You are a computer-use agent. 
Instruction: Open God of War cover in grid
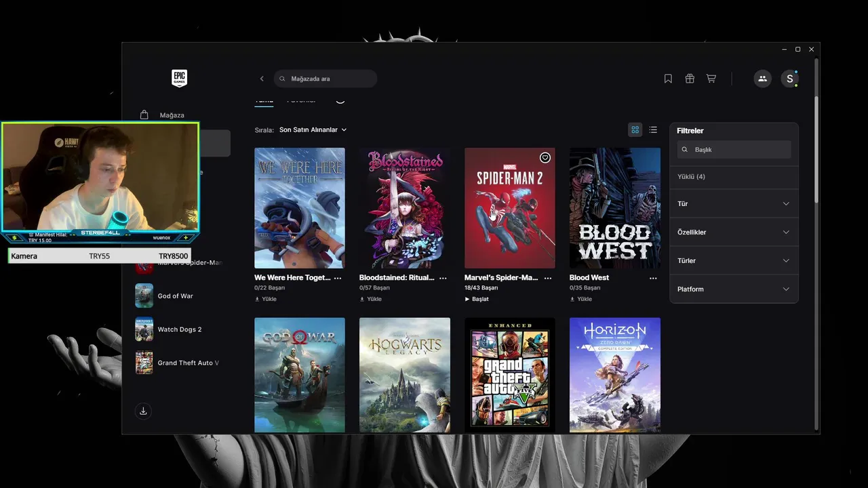pos(300,375)
